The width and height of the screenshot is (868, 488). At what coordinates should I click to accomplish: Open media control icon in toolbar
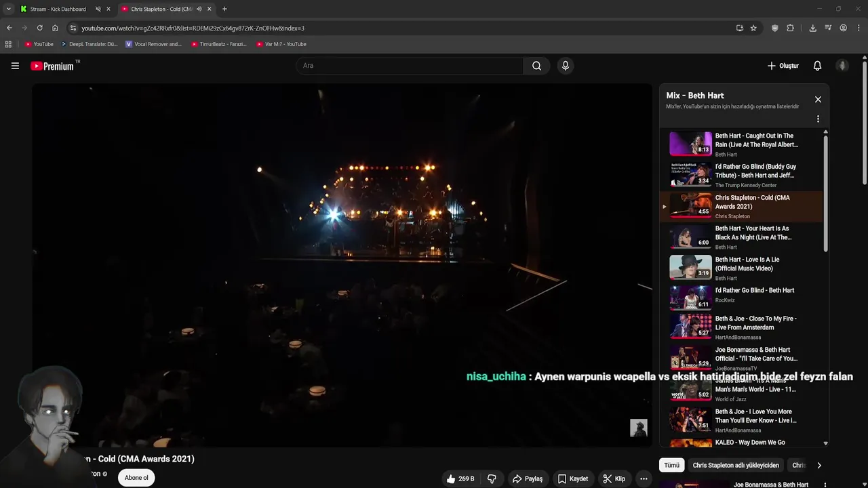tap(828, 28)
